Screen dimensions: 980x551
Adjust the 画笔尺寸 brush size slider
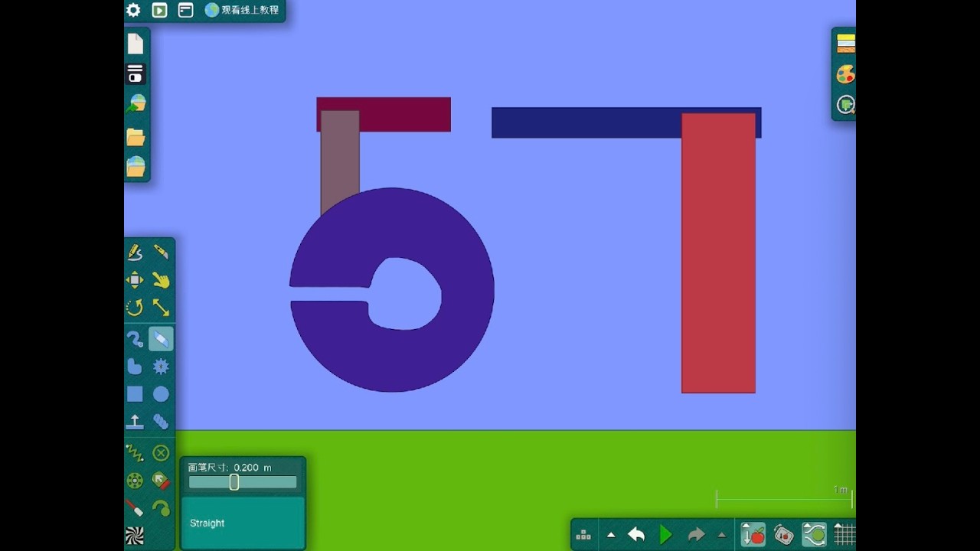(243, 482)
